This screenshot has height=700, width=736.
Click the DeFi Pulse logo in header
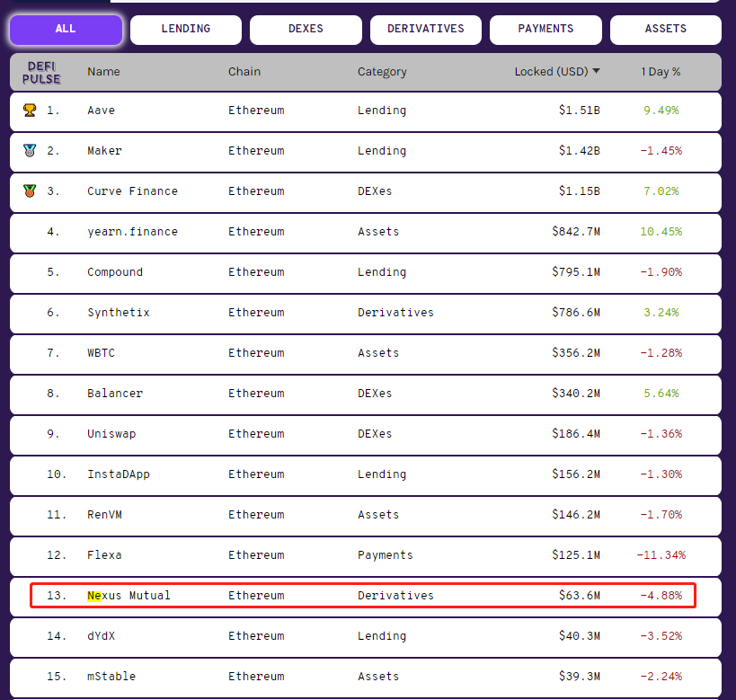tap(41, 72)
